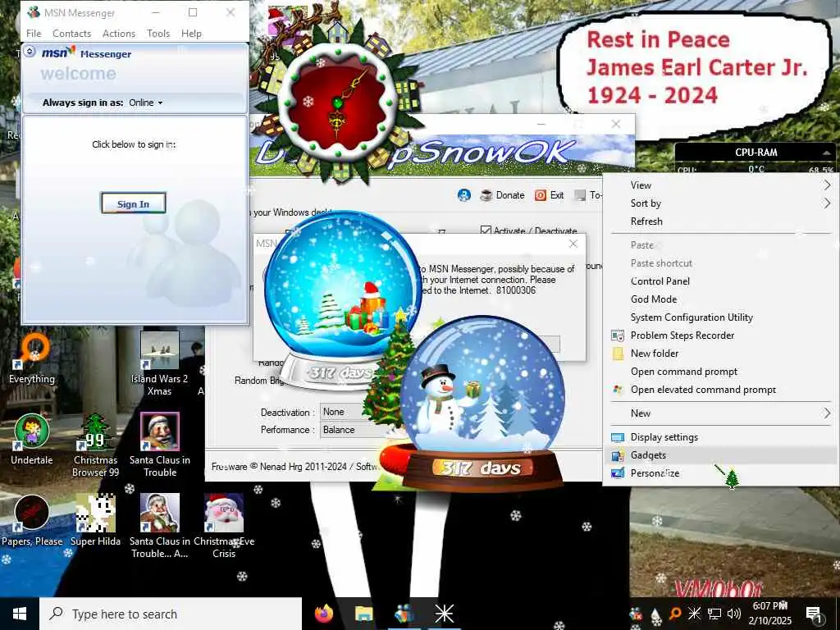This screenshot has width=840, height=630.
Task: Choose New folder in the context menu
Action: point(720,354)
